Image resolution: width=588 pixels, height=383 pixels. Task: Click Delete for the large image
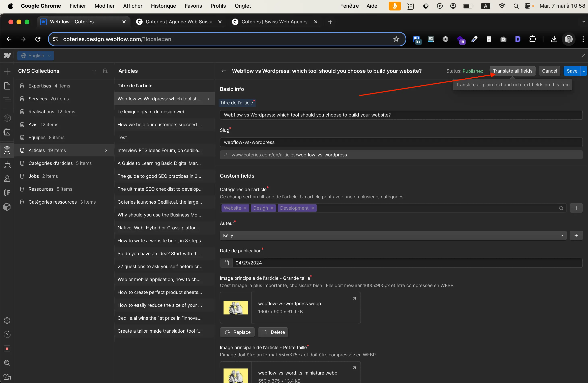(273, 332)
